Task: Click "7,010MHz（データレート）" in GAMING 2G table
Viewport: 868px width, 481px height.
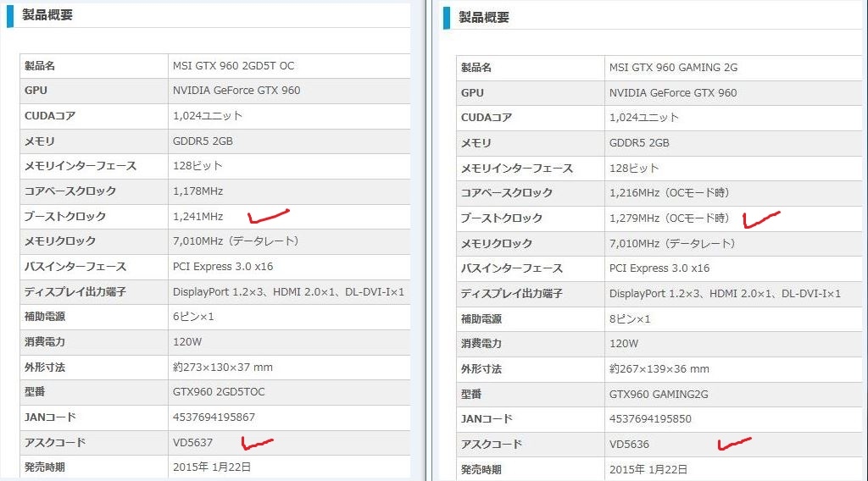Action: pyautogui.click(x=672, y=244)
